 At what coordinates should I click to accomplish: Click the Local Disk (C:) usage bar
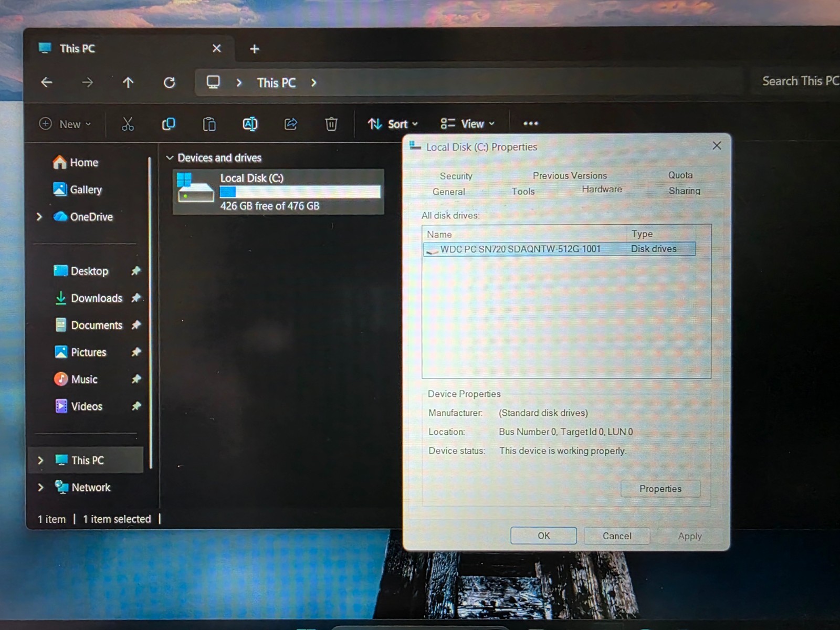tap(300, 192)
